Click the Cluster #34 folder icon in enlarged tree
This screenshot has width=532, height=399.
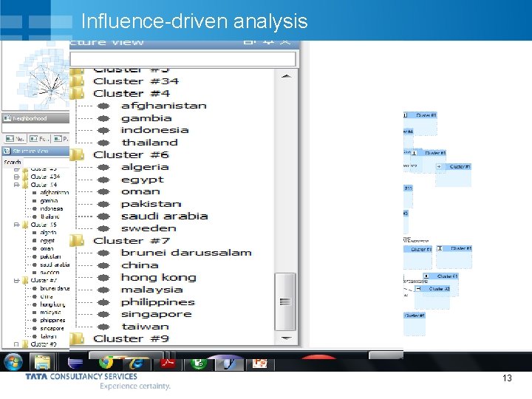pyautogui.click(x=78, y=81)
